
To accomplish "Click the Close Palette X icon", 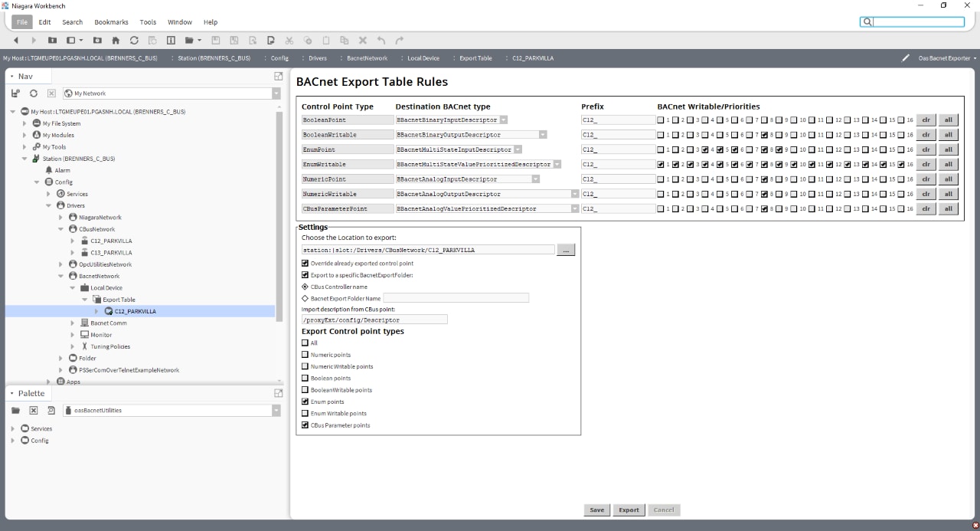I will pos(34,411).
